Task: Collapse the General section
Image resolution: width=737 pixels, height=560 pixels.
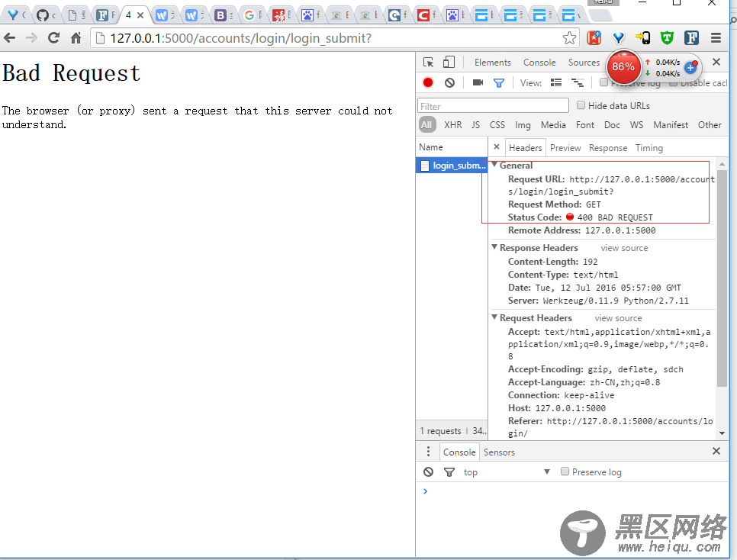Action: [x=494, y=165]
